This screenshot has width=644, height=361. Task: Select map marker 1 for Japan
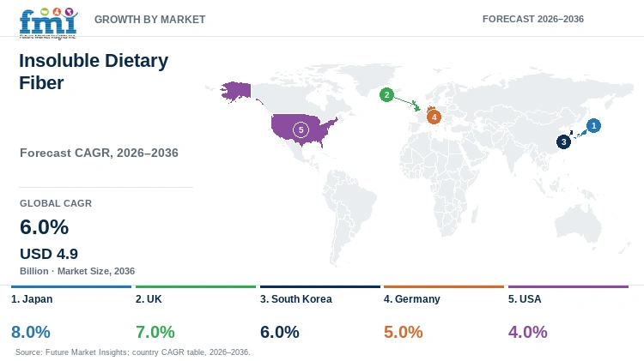point(593,125)
